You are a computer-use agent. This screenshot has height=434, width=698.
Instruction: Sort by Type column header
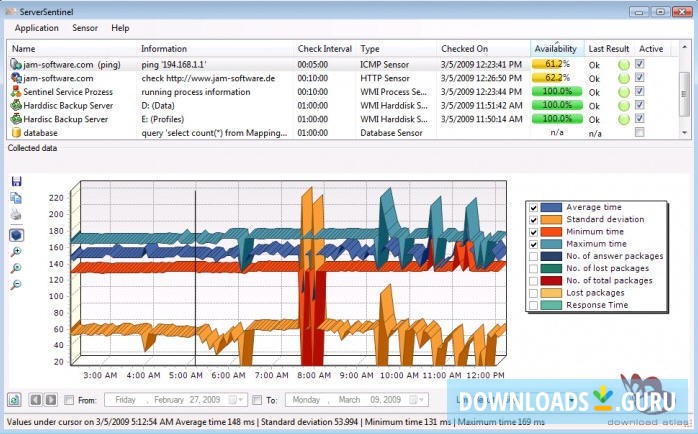coord(397,49)
